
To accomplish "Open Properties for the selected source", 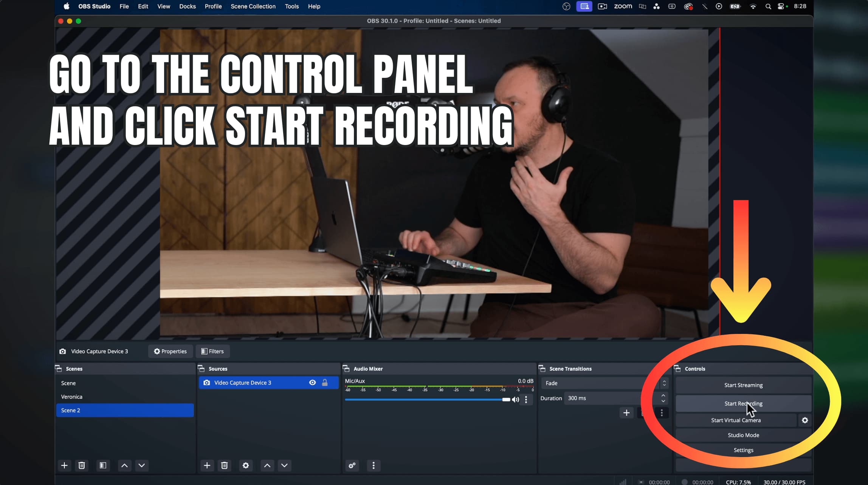I will pyautogui.click(x=170, y=351).
